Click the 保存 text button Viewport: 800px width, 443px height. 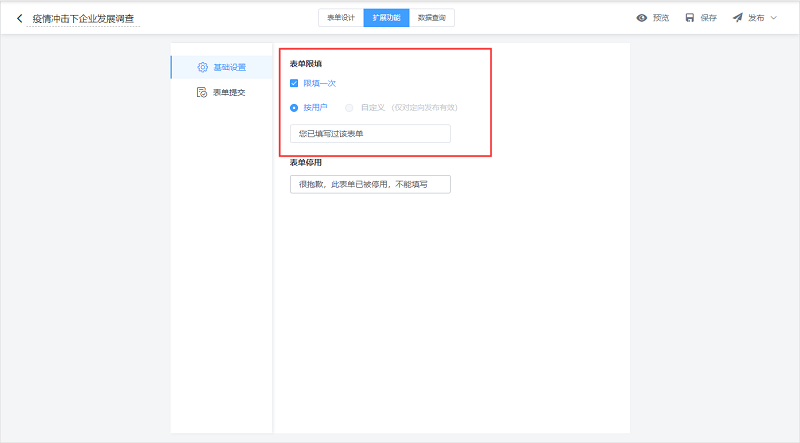709,18
